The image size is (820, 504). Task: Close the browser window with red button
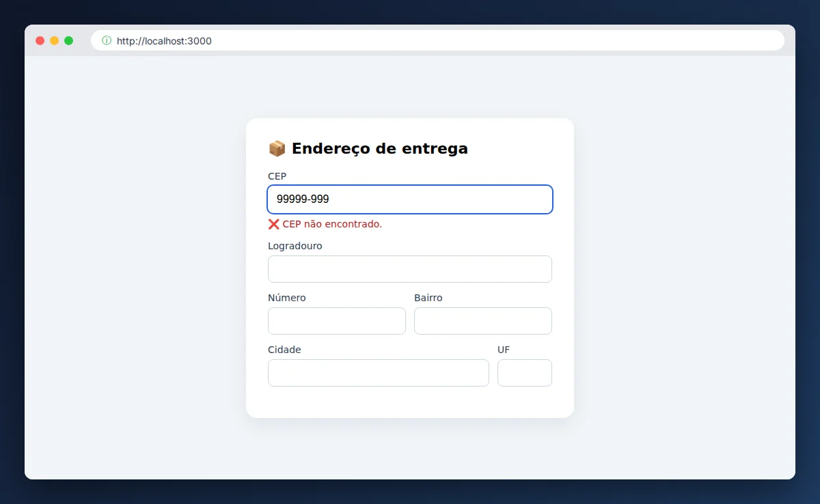click(40, 40)
